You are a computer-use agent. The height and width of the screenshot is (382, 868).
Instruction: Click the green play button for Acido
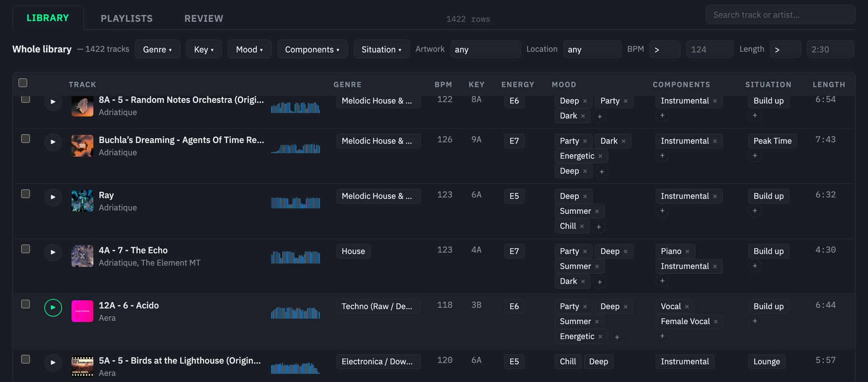point(53,307)
